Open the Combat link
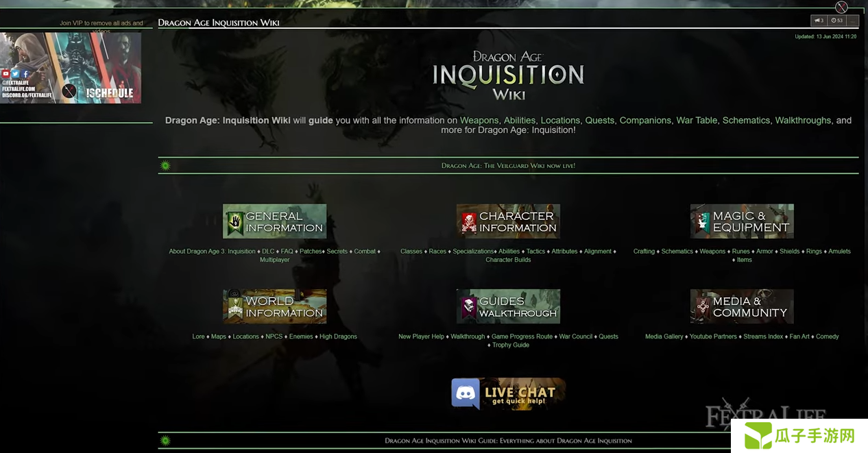 click(x=365, y=252)
